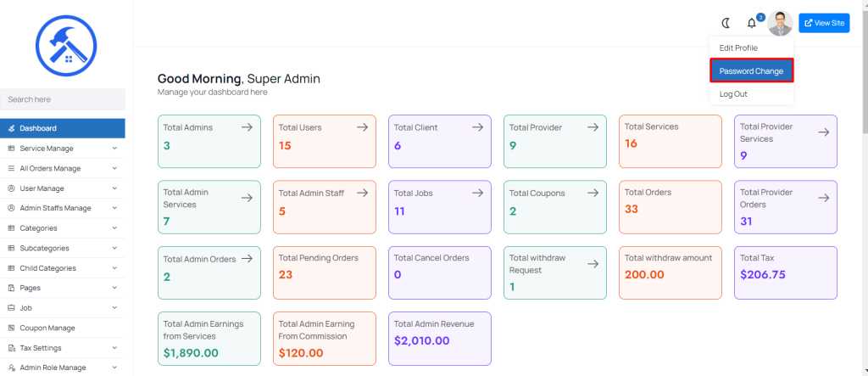Click the hammer logo in the sidebar
868x376 pixels.
66,46
